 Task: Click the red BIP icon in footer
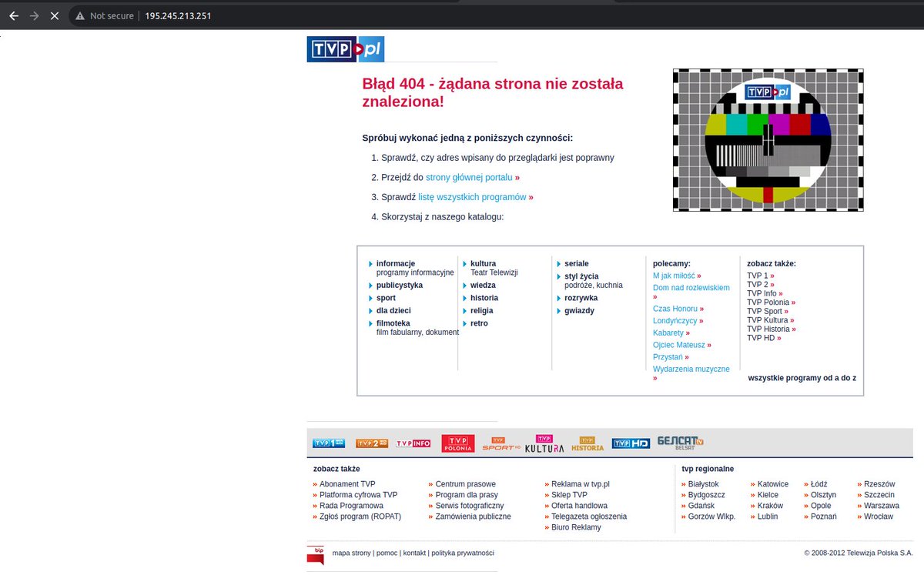[x=315, y=555]
